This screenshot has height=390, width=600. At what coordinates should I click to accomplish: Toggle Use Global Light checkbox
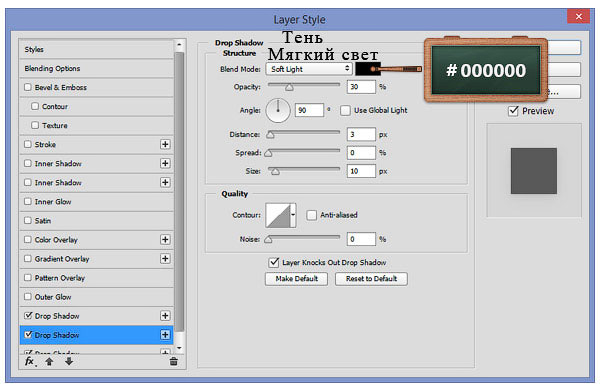pos(345,111)
